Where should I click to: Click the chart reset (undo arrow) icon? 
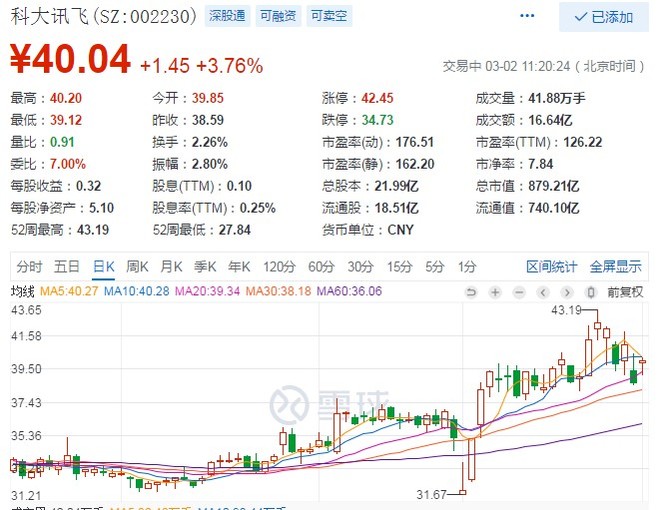[x=471, y=292]
